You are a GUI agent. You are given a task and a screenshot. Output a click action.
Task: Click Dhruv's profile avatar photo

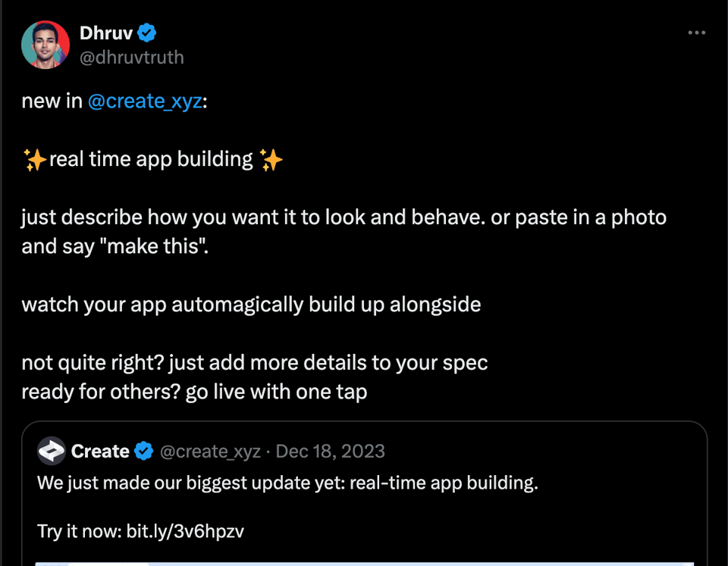point(45,45)
